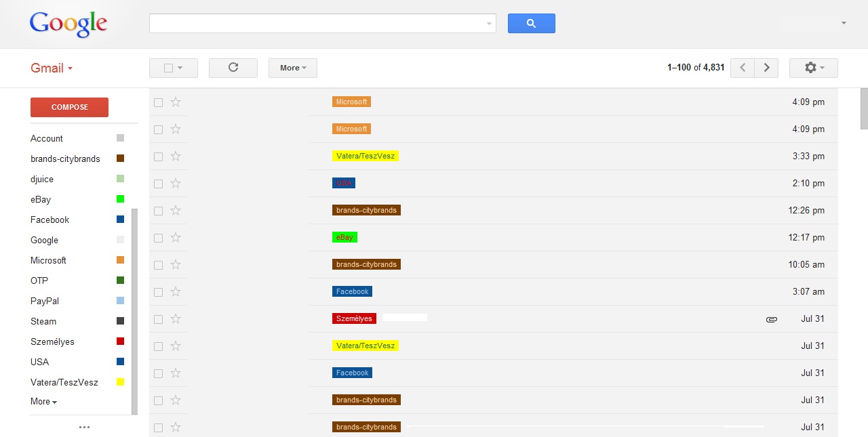Go to older messages with right arrow
The width and height of the screenshot is (868, 437).
tap(766, 68)
